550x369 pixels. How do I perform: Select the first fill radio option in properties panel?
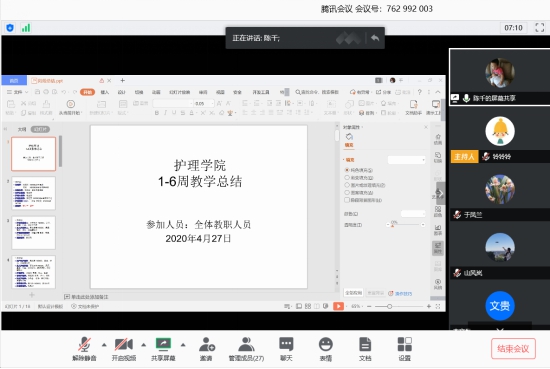(x=347, y=170)
